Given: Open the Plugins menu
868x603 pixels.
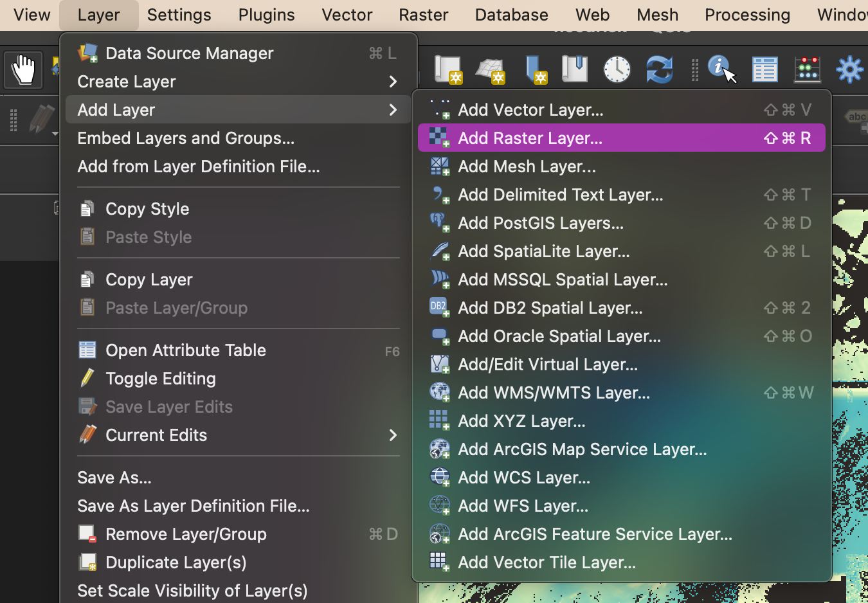Looking at the screenshot, I should tap(266, 15).
